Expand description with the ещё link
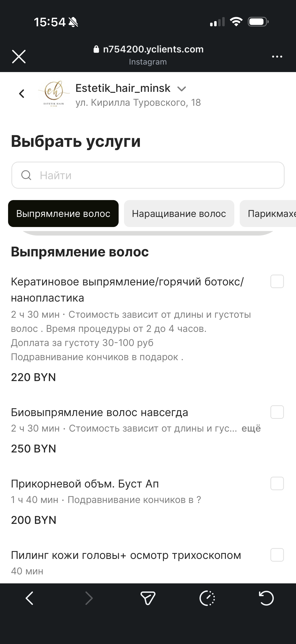296x644 pixels. tap(251, 428)
